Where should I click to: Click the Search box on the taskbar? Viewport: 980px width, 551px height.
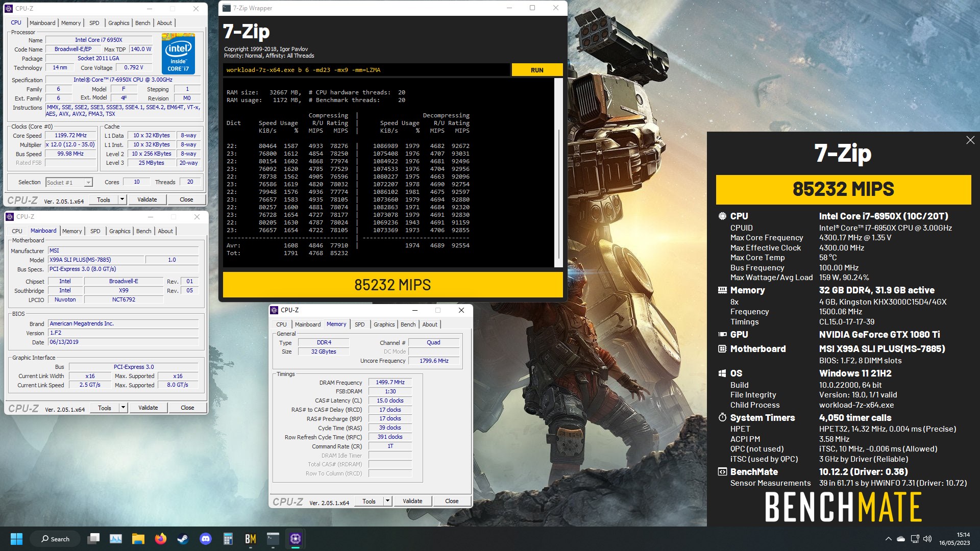pos(56,539)
